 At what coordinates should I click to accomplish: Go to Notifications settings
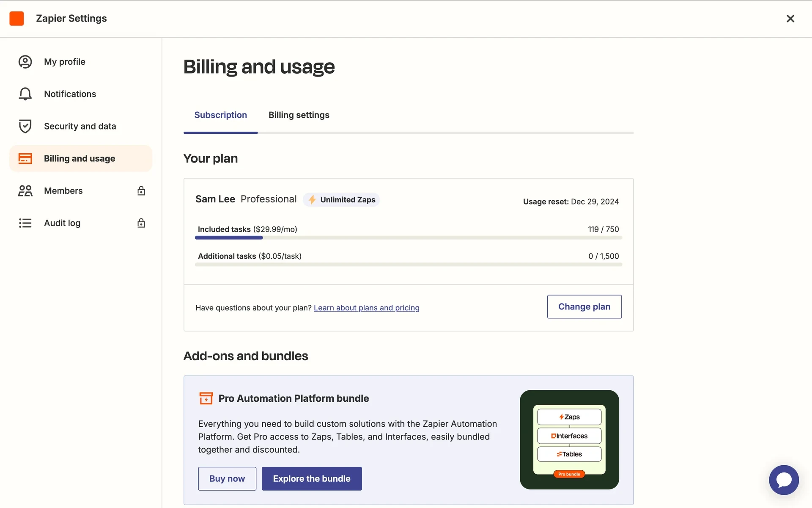click(x=80, y=94)
